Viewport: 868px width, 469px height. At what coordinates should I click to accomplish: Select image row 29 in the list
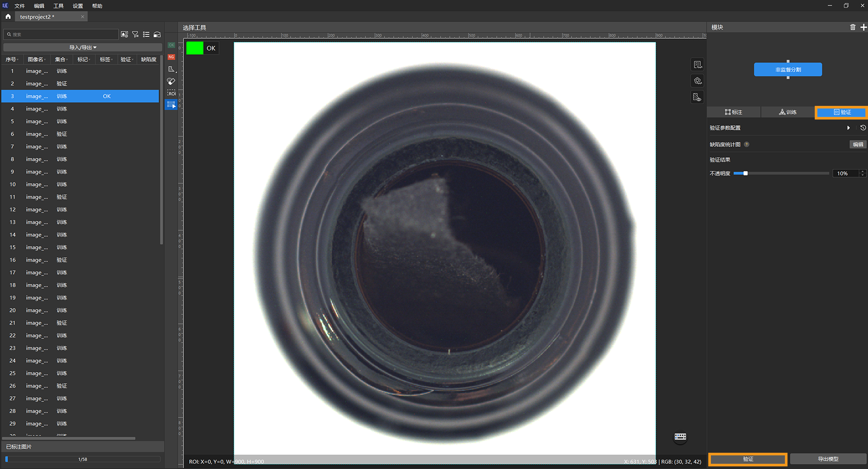[x=80, y=424]
